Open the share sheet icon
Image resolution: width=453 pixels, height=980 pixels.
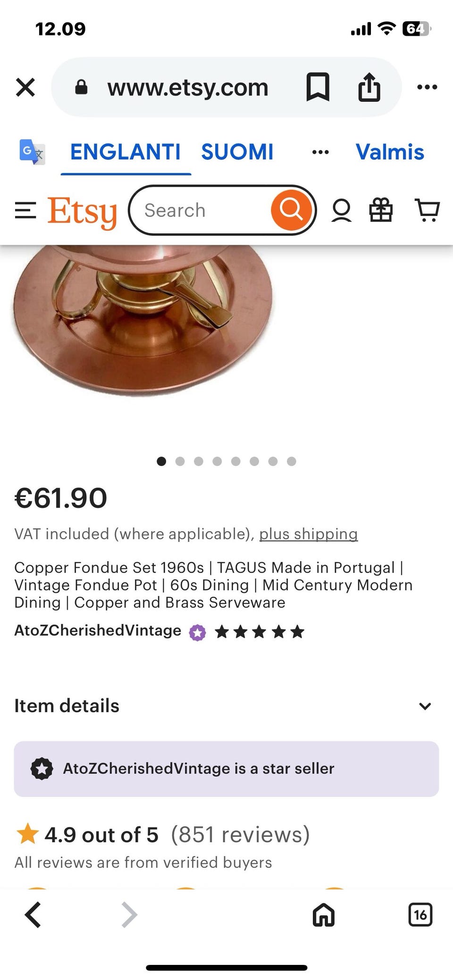[x=369, y=87]
